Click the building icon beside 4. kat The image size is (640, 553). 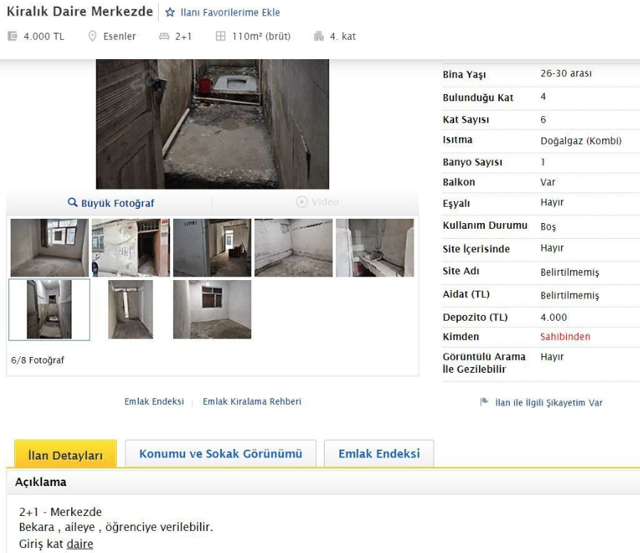point(319,36)
